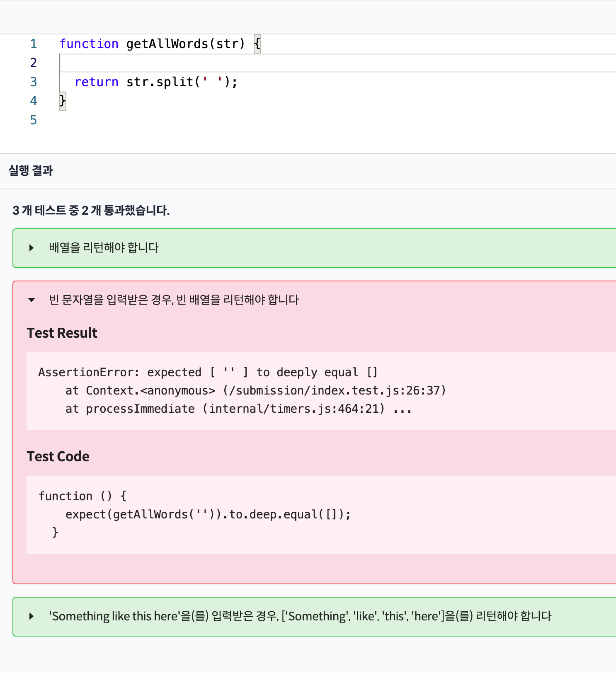Click 'Something like this here' passed test title
616x673 pixels.
click(x=300, y=616)
